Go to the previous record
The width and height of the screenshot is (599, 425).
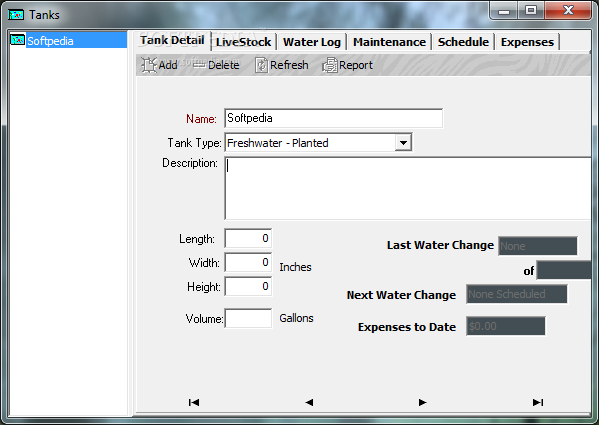click(x=309, y=402)
